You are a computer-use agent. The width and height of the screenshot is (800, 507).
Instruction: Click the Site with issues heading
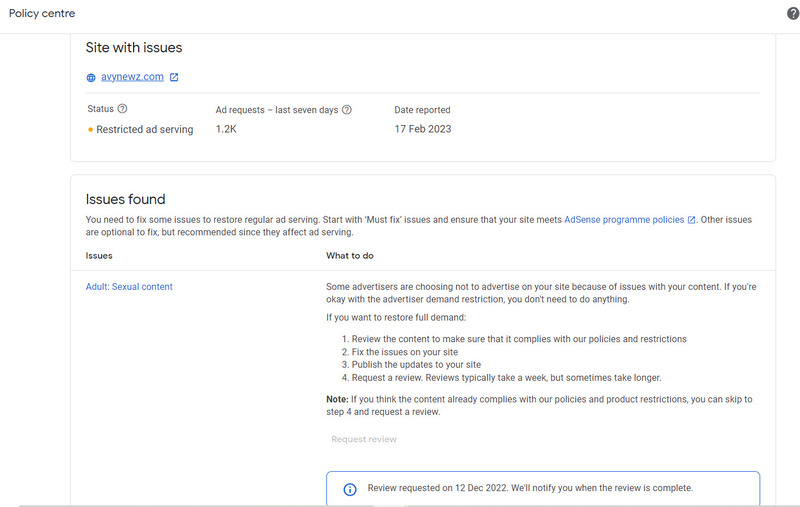click(134, 47)
